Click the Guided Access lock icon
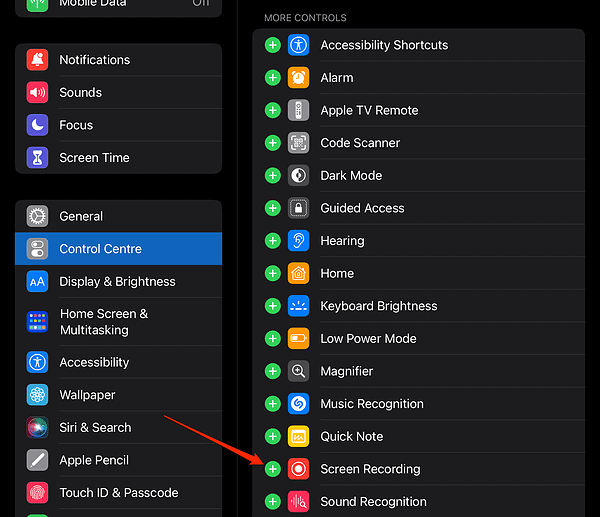The width and height of the screenshot is (600, 517). tap(298, 208)
